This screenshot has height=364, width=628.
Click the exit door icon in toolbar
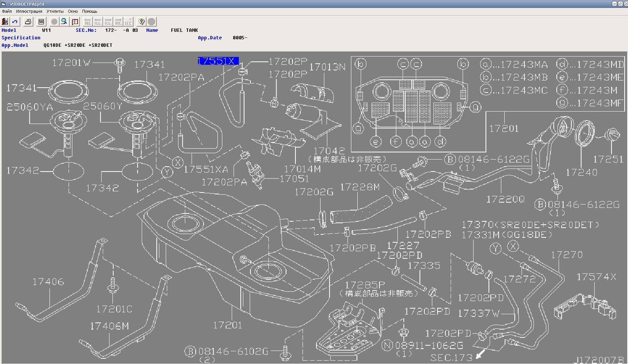[x=5, y=22]
